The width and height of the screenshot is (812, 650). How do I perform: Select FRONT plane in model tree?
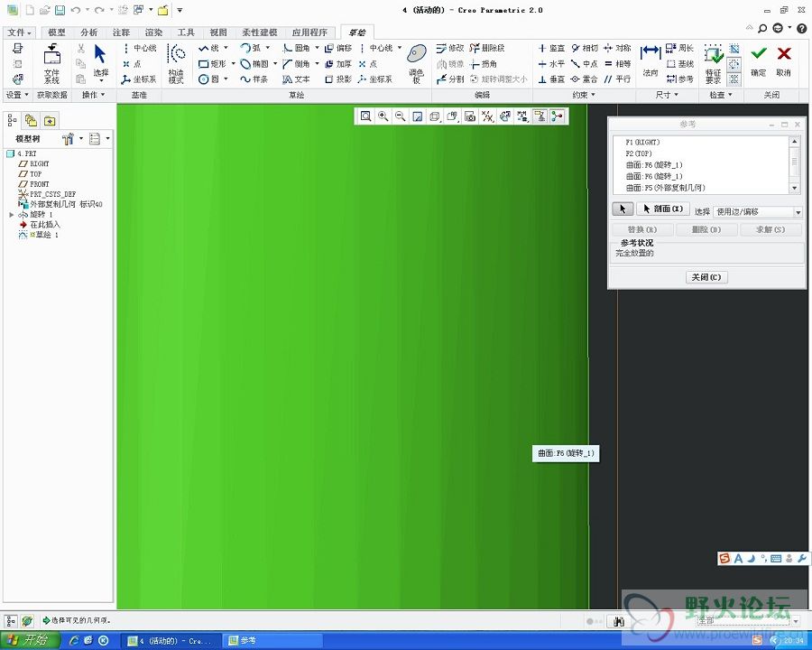point(33,184)
